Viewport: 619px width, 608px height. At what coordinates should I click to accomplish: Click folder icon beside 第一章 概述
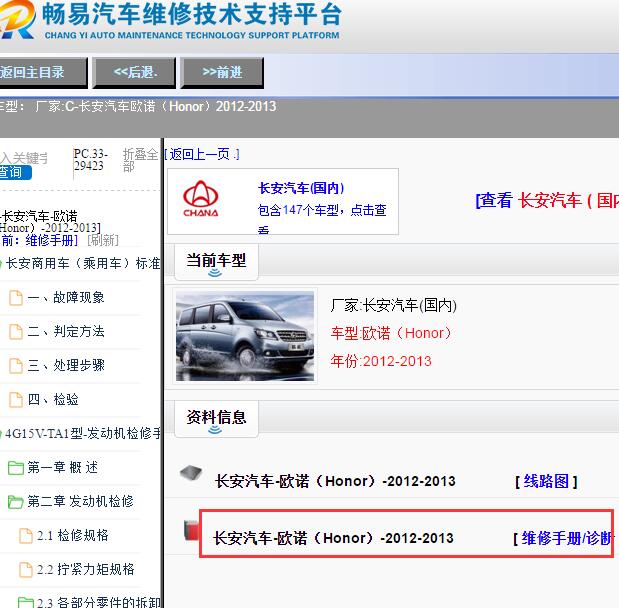tap(16, 468)
